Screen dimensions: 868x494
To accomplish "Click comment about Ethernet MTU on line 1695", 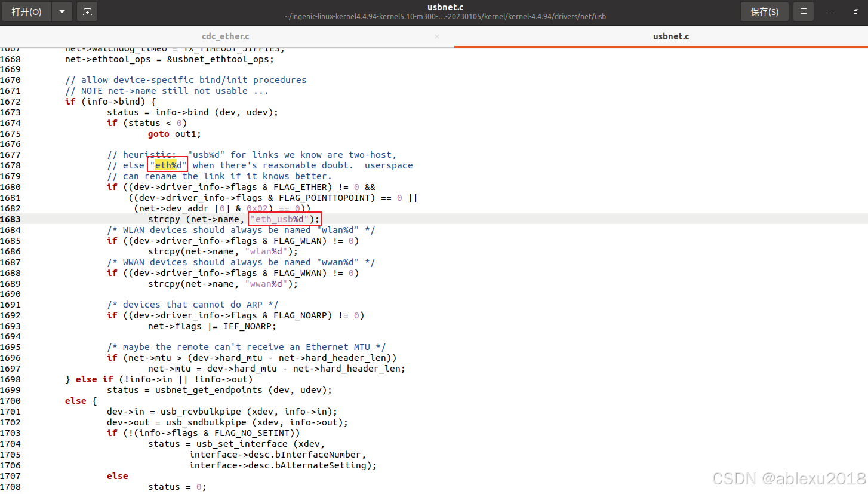I will click(246, 347).
